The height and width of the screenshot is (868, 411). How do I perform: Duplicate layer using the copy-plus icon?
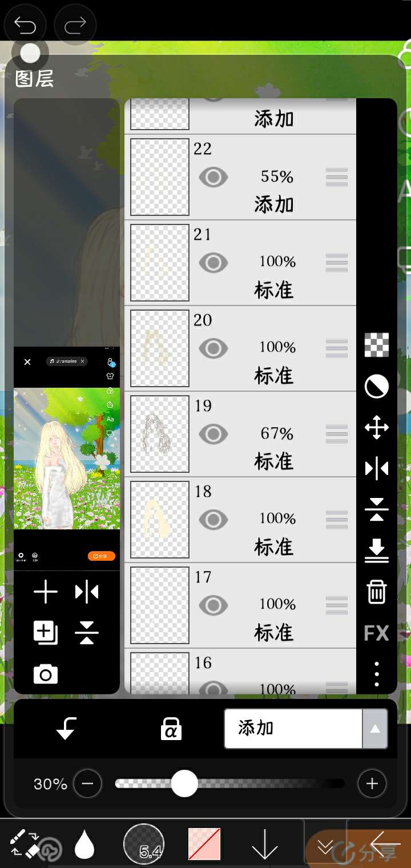click(x=46, y=633)
